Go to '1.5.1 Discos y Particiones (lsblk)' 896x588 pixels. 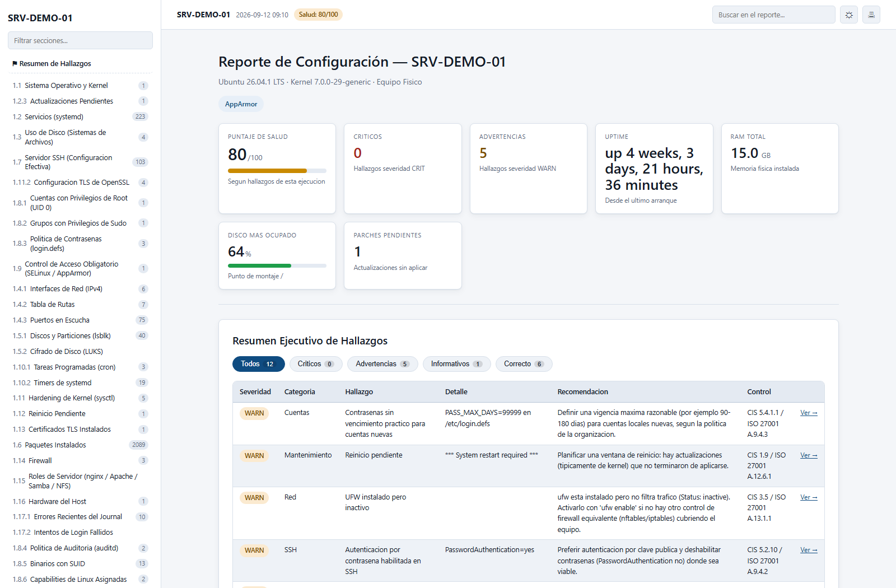click(80, 336)
